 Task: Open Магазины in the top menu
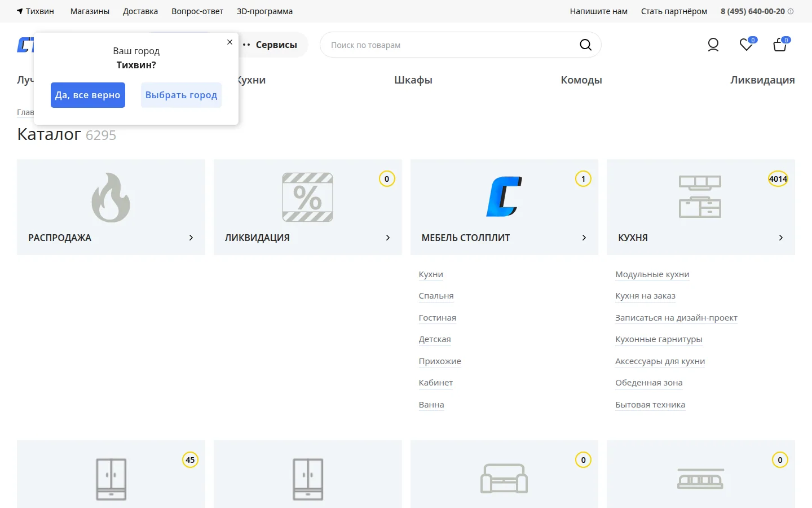tap(90, 11)
